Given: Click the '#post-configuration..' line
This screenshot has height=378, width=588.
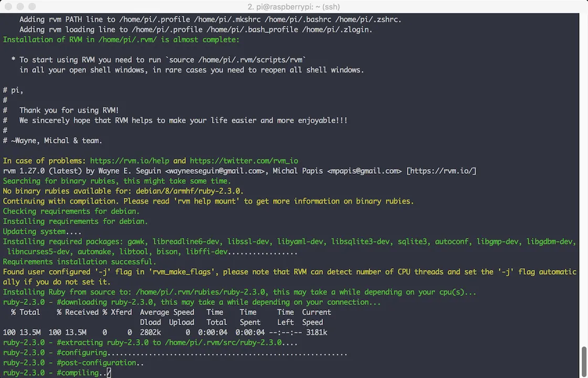Looking at the screenshot, I should click(x=73, y=363).
